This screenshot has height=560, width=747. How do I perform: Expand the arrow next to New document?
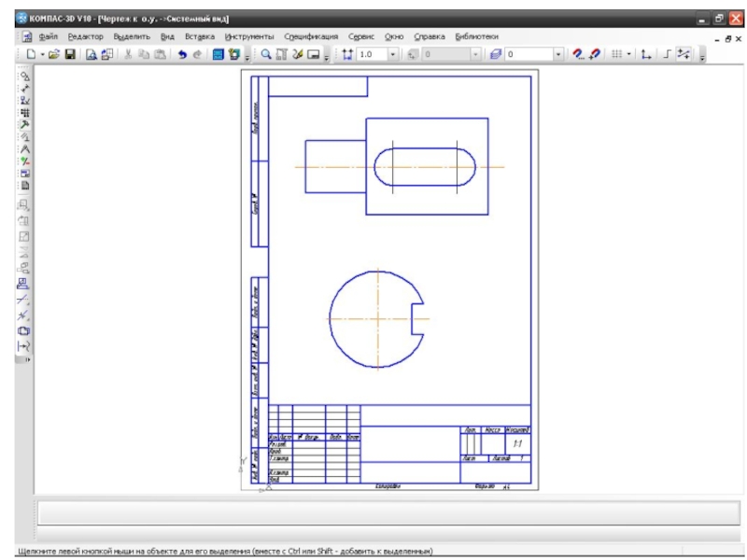(x=42, y=55)
